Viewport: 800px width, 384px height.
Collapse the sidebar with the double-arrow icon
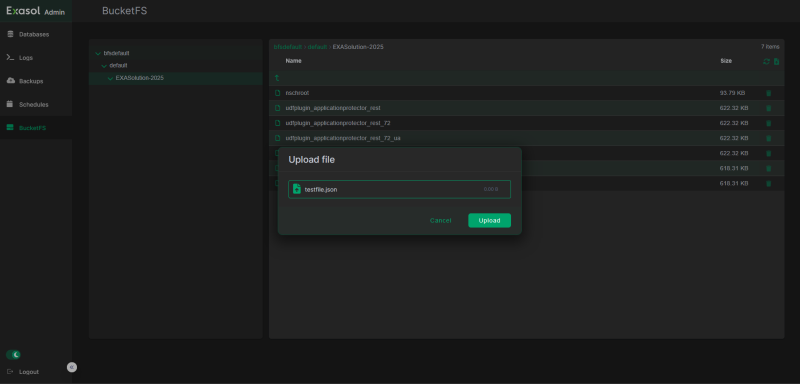pos(72,367)
